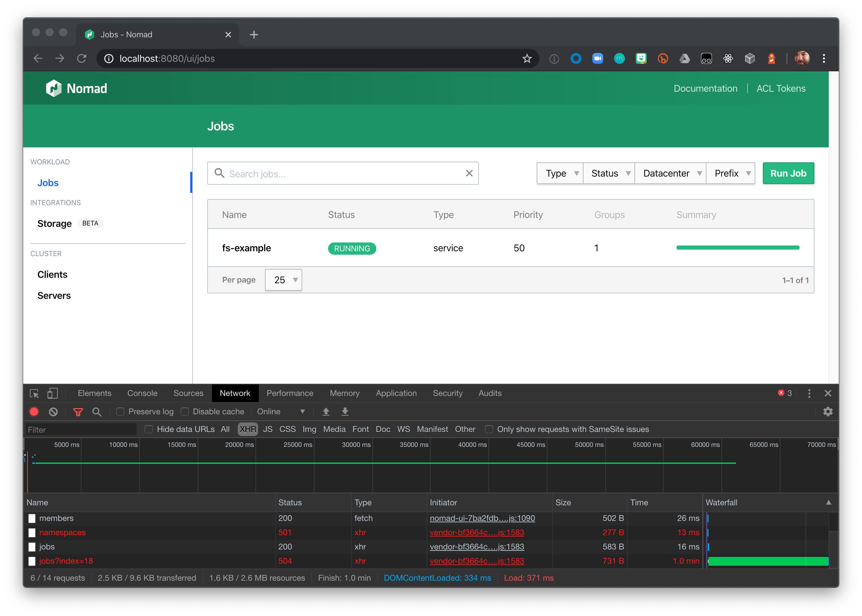Screen dimensions: 862x616
Task: Tick the Hide data URLs checkbox
Action: pyautogui.click(x=149, y=429)
